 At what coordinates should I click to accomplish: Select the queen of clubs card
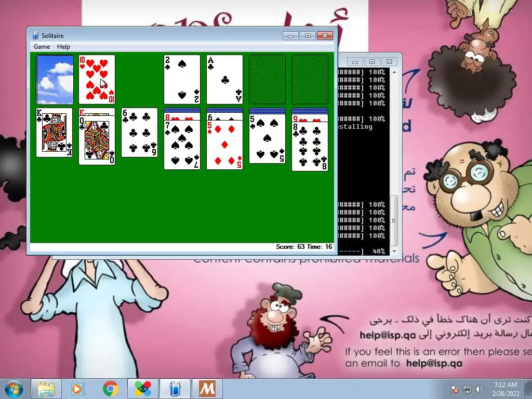pyautogui.click(x=97, y=140)
